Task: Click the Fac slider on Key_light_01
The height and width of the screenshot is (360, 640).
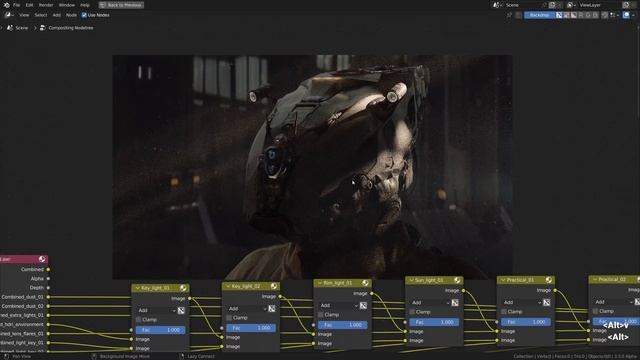Action: tap(160, 330)
